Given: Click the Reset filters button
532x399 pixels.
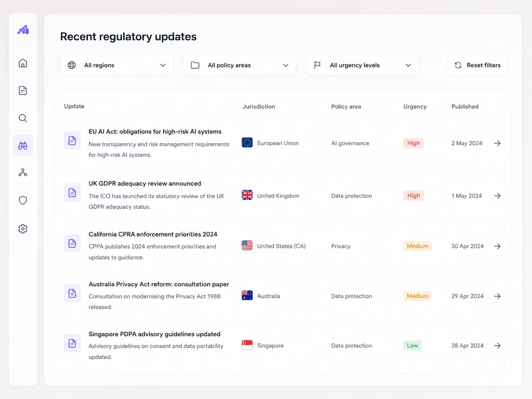Looking at the screenshot, I should pyautogui.click(x=477, y=65).
